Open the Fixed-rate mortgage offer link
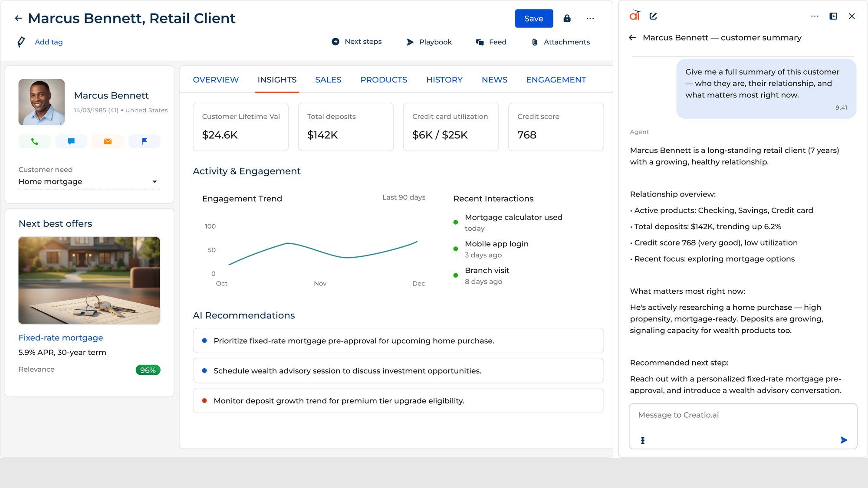This screenshot has width=868, height=488. [x=61, y=337]
